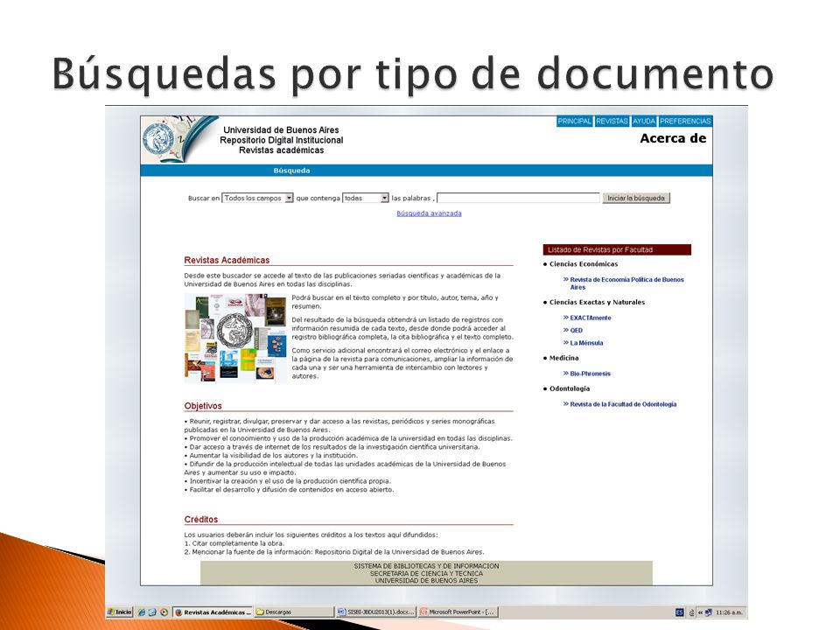840x630 pixels.
Task: Click the 'Revistas Académicas' section heading
Action: click(227, 261)
